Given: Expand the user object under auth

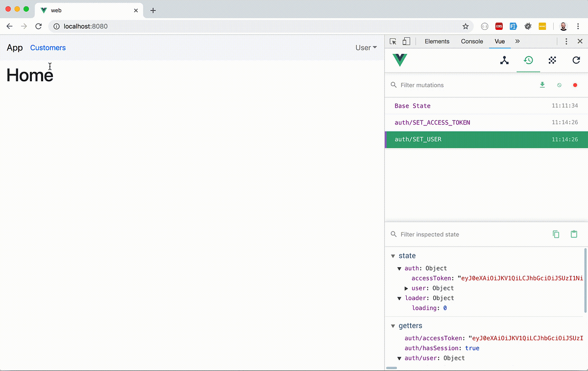Looking at the screenshot, I should click(406, 288).
